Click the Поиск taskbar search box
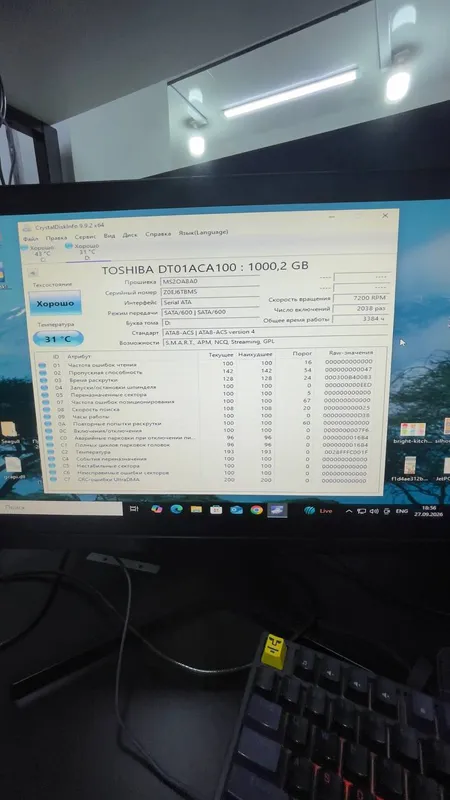The height and width of the screenshot is (800, 450). tap(60, 508)
